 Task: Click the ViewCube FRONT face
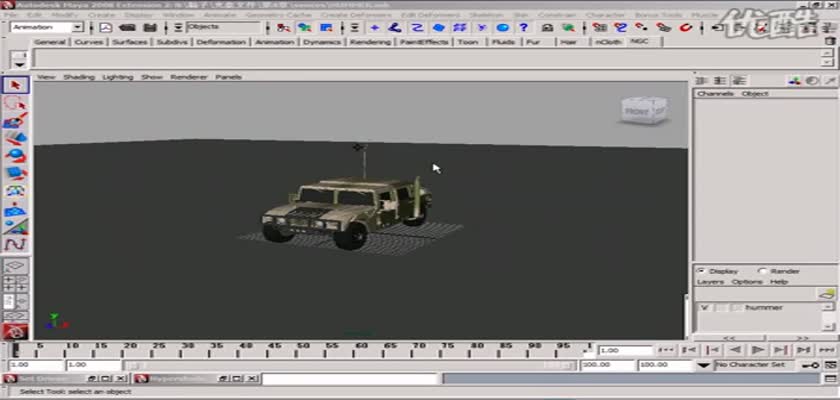[x=636, y=111]
